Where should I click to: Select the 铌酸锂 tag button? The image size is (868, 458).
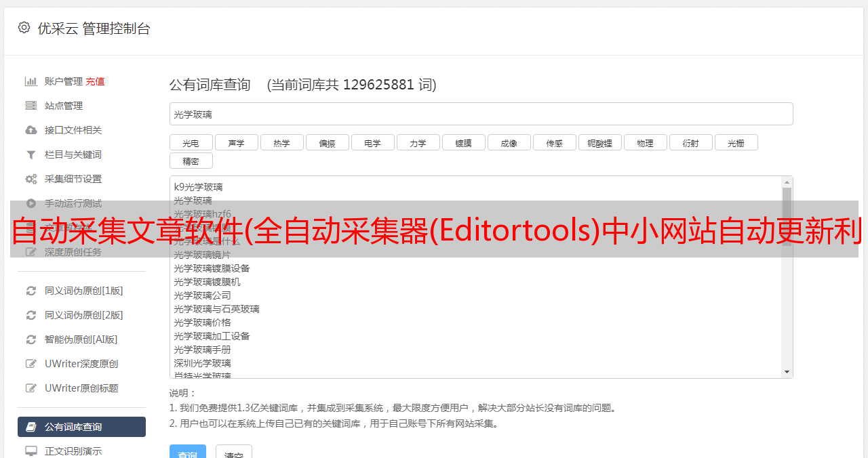(x=599, y=143)
